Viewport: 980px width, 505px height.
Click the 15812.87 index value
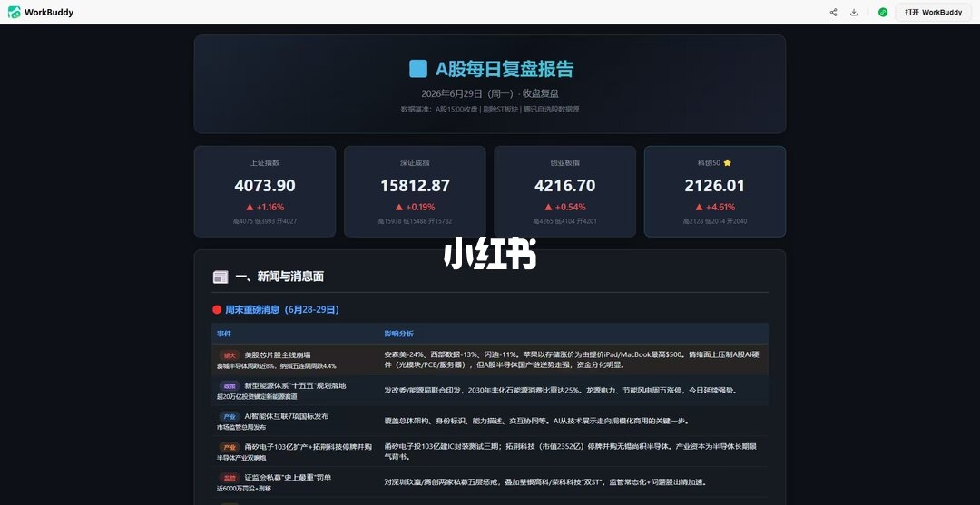point(415,185)
